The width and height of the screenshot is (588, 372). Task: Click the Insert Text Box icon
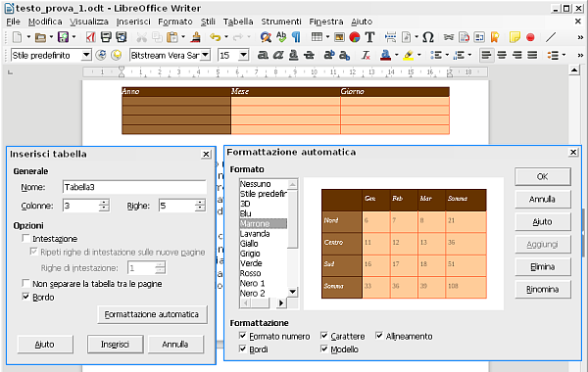pyautogui.click(x=369, y=37)
